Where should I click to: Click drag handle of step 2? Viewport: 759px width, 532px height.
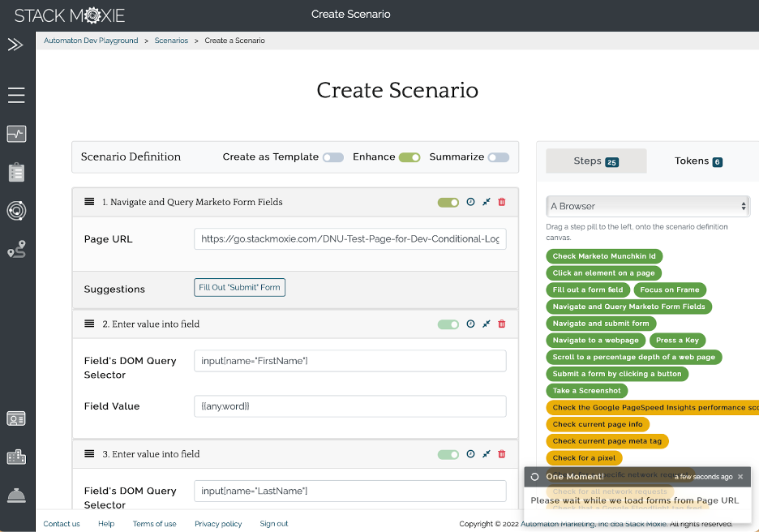pyautogui.click(x=89, y=324)
